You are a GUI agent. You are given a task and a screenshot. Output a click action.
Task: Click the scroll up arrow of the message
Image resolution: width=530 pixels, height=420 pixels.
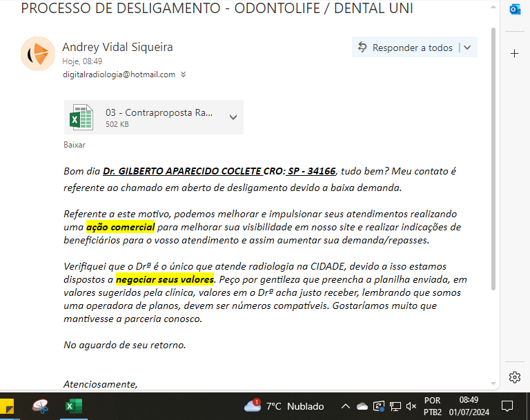click(x=493, y=7)
